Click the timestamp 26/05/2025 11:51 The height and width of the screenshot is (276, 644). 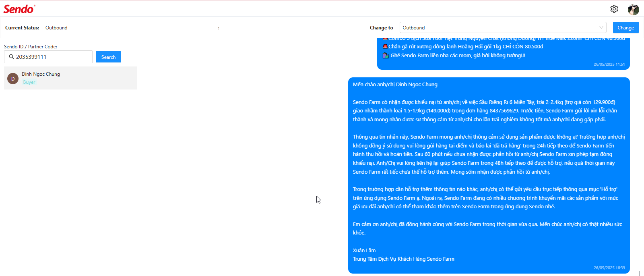(609, 64)
